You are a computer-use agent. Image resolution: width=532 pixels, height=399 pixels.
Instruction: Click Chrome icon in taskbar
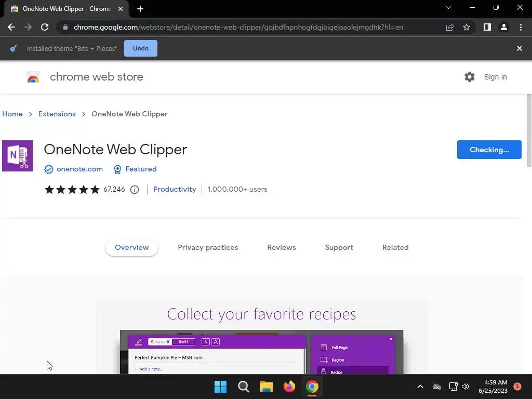[312, 387]
